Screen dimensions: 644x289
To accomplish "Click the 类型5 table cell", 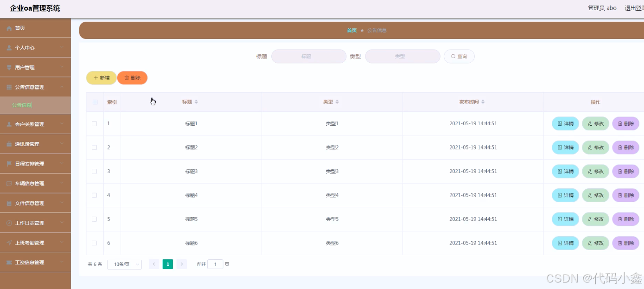I will pos(332,219).
